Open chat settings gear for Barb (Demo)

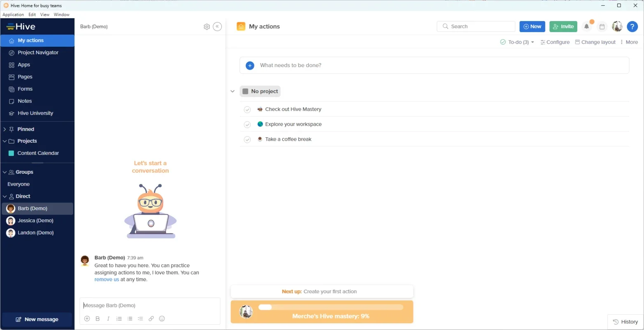(207, 27)
